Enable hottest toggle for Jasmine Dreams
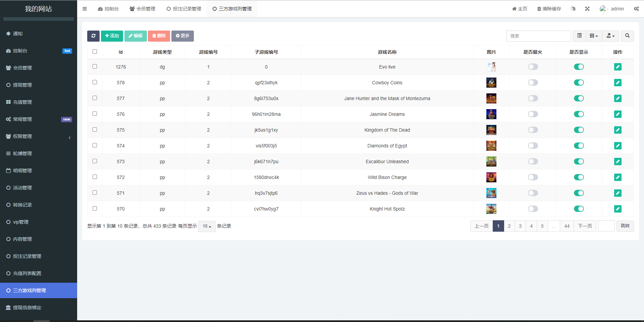This screenshot has width=644, height=322. (x=533, y=114)
